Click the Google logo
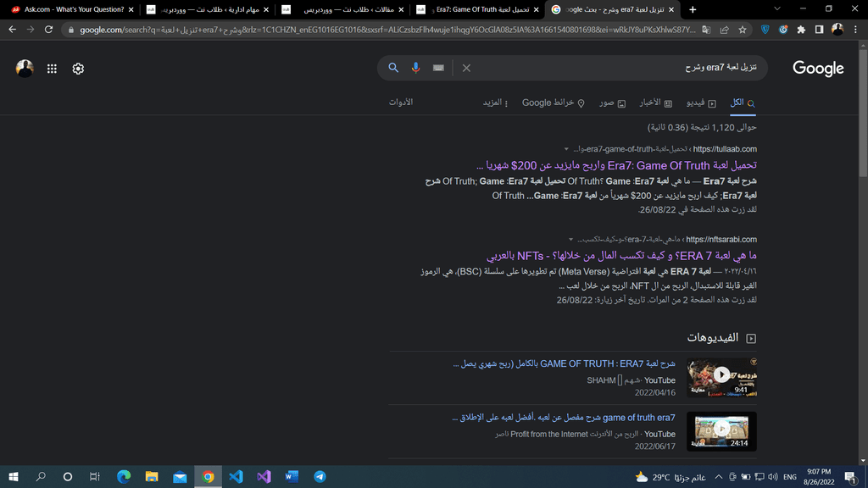Viewport: 868px width, 488px height. pyautogui.click(x=818, y=69)
